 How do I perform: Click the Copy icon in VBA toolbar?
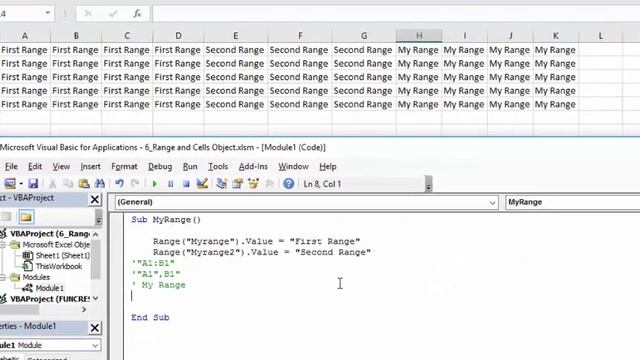(x=68, y=184)
